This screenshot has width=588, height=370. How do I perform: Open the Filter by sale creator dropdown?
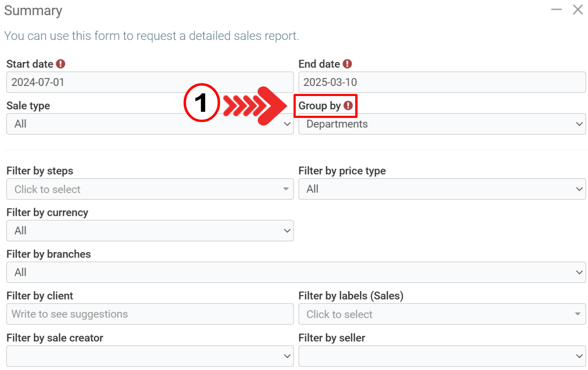click(x=150, y=356)
